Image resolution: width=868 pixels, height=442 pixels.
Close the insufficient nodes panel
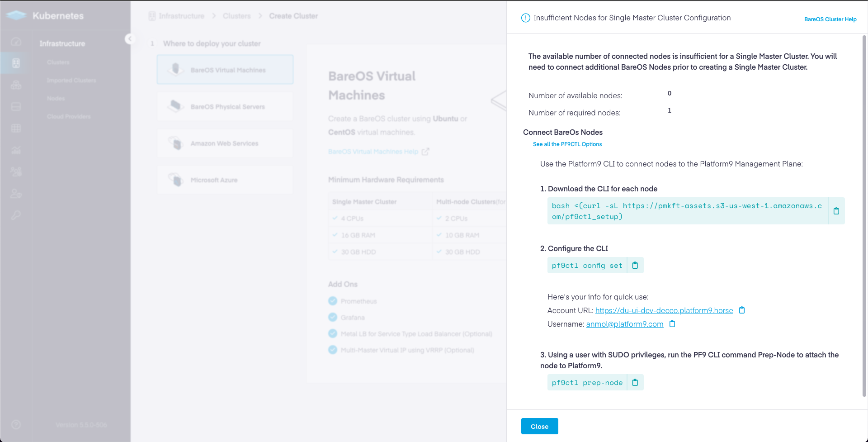pyautogui.click(x=539, y=426)
